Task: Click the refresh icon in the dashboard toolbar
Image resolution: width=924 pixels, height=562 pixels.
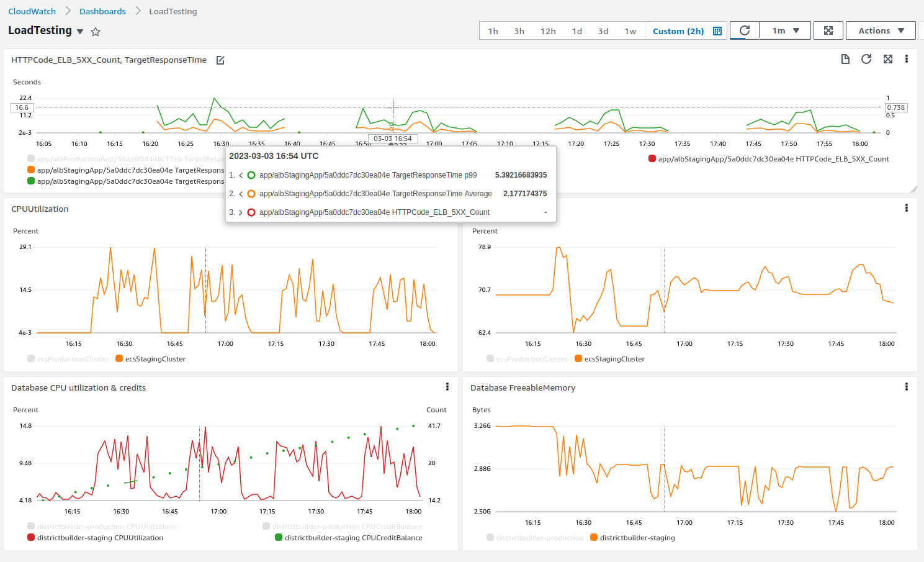Action: pos(743,30)
